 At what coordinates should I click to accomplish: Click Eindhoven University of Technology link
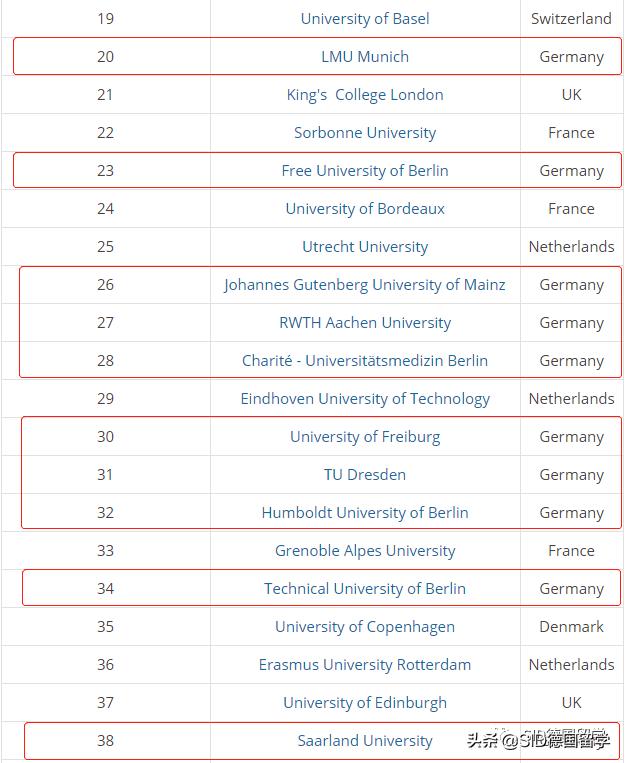point(365,399)
